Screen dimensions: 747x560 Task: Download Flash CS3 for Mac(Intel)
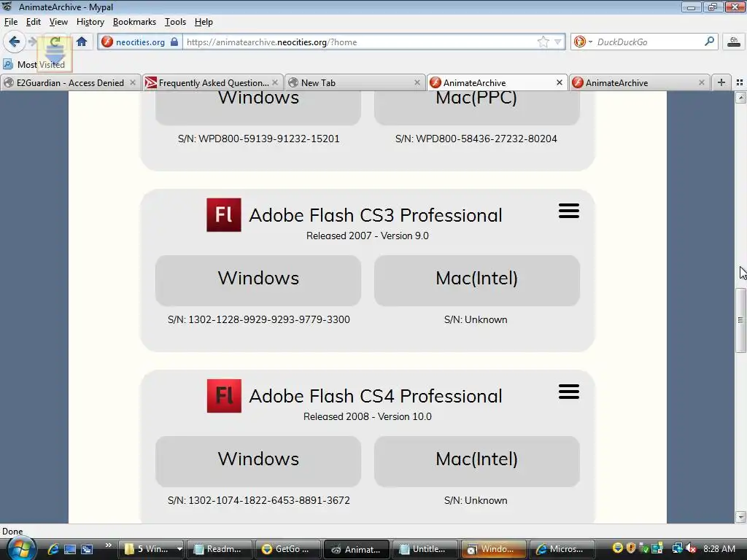click(x=477, y=281)
